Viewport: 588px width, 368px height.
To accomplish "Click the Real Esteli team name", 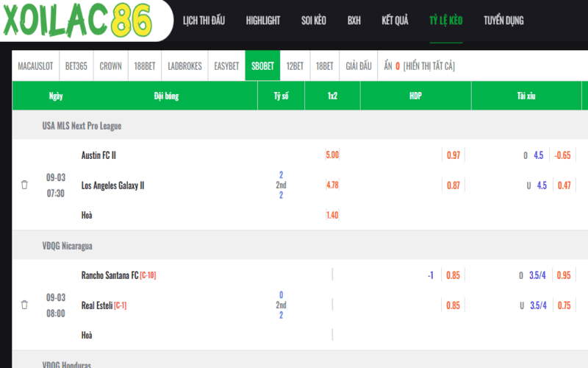I will tap(97, 305).
